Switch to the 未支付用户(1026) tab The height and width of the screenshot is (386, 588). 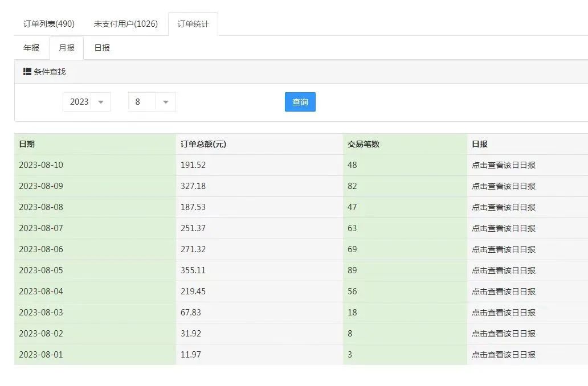(x=126, y=24)
